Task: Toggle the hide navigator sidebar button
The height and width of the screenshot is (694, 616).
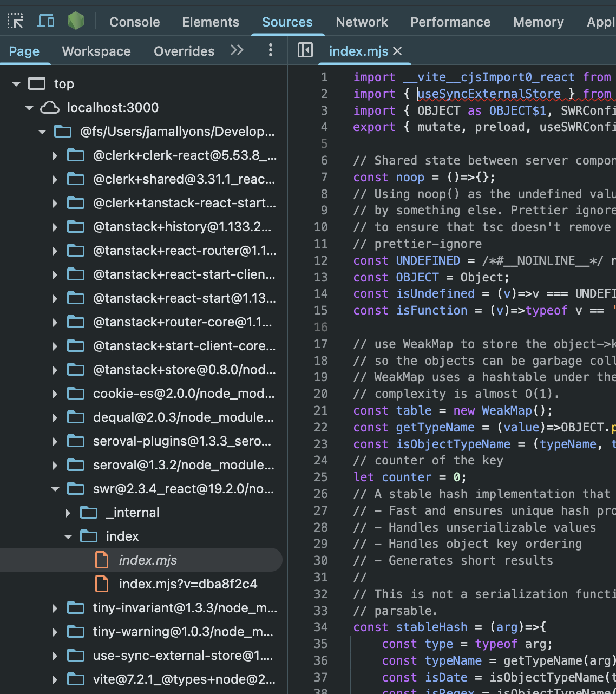Action: click(x=305, y=51)
